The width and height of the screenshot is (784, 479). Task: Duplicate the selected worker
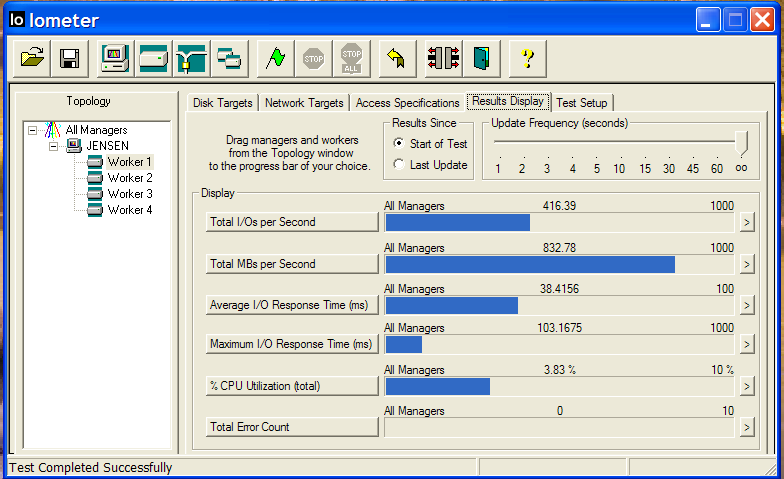point(230,58)
